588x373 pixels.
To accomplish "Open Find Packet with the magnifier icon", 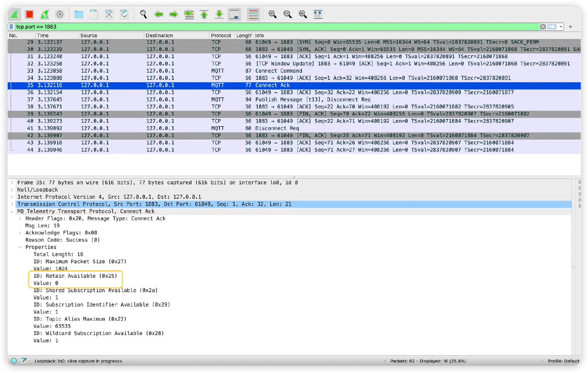I will [x=143, y=14].
